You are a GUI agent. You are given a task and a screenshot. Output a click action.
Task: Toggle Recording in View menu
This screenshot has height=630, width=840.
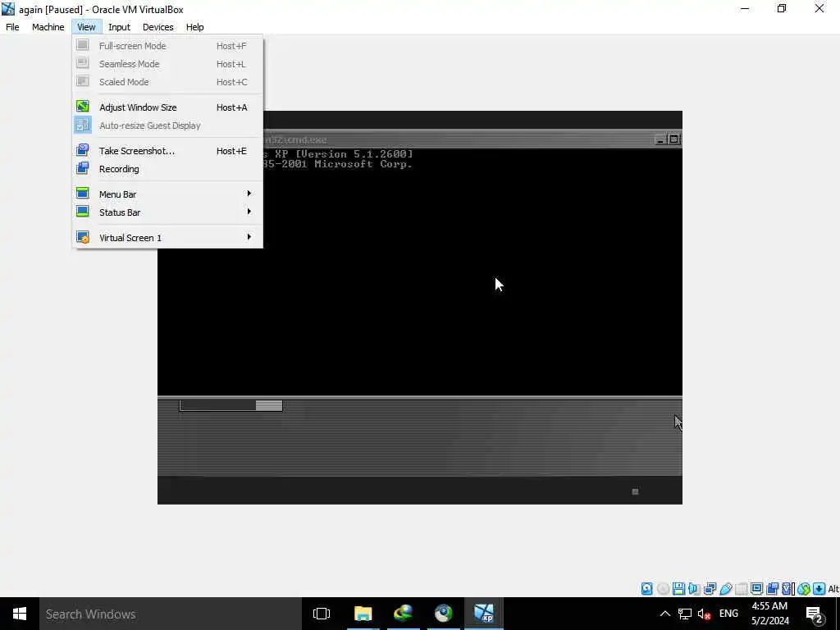tap(167, 169)
